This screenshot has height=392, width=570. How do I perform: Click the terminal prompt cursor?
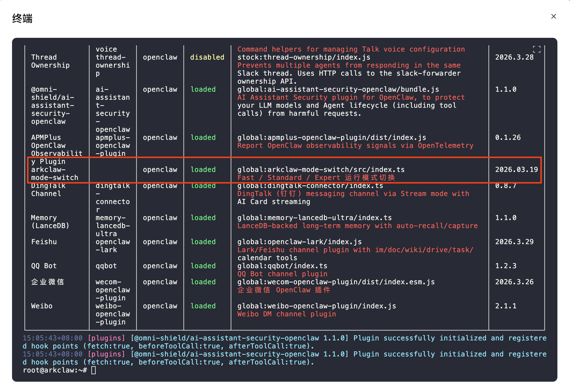(x=93, y=370)
